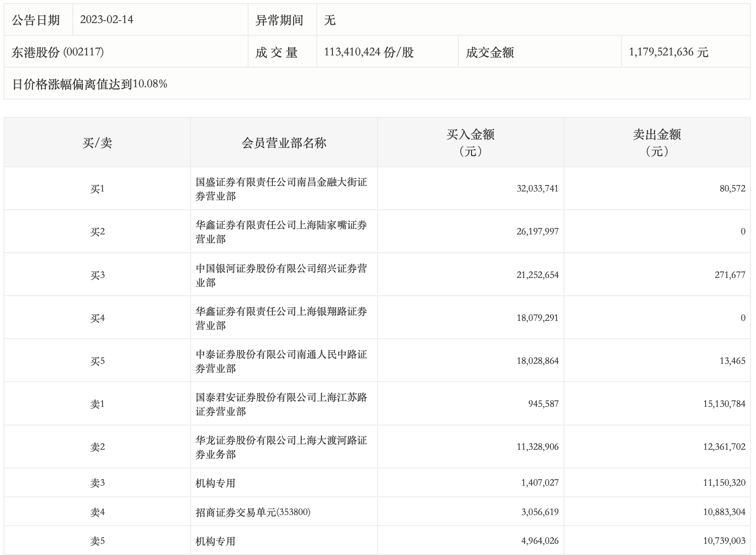This screenshot has height=555, width=756.
Task: Open 华鑫证券上海陆家嘴证券营业部 entry
Action: (x=281, y=232)
